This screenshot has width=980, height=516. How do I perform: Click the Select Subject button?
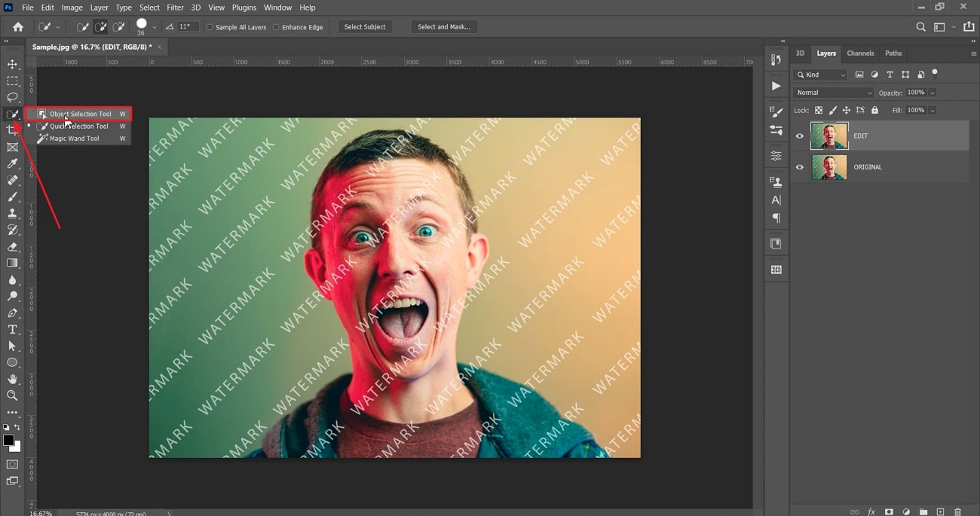pos(365,27)
